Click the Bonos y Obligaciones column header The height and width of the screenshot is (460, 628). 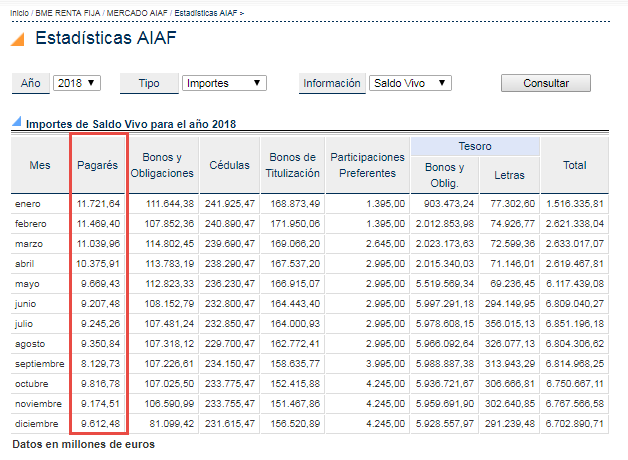(x=162, y=165)
